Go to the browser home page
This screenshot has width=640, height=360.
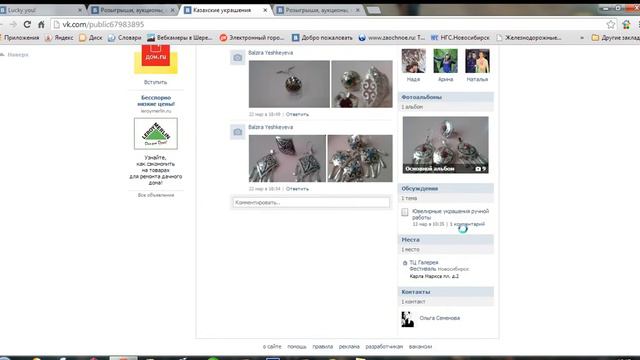pyautogui.click(x=41, y=24)
